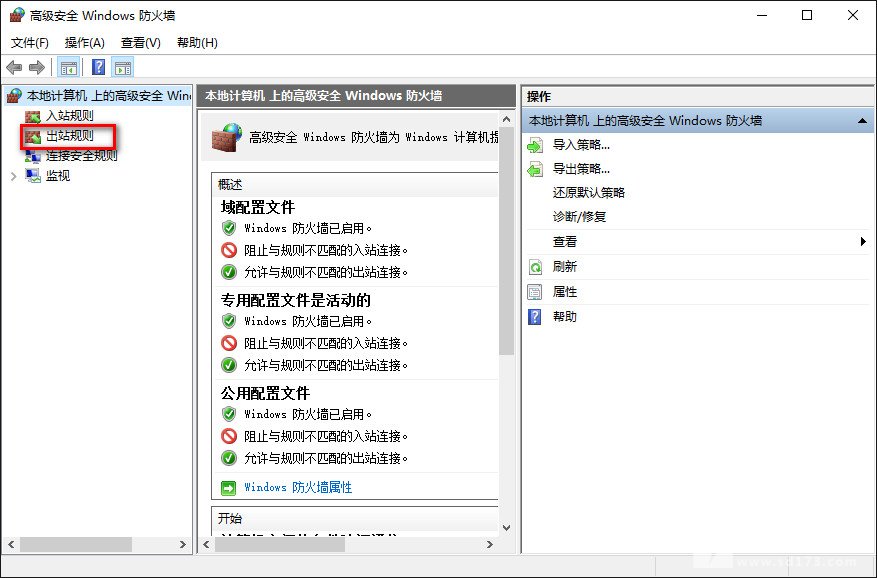Click the 属性 properties icon
The height and width of the screenshot is (578, 877).
pyautogui.click(x=535, y=292)
